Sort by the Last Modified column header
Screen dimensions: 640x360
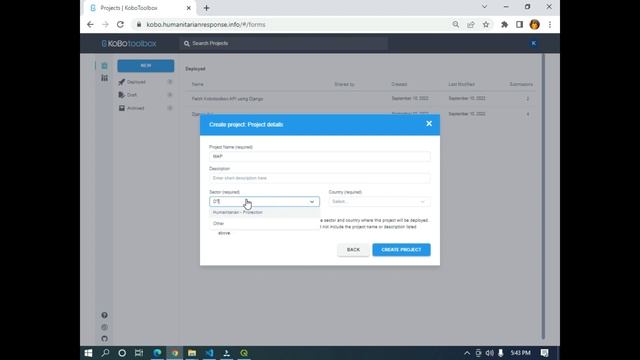pos(461,84)
